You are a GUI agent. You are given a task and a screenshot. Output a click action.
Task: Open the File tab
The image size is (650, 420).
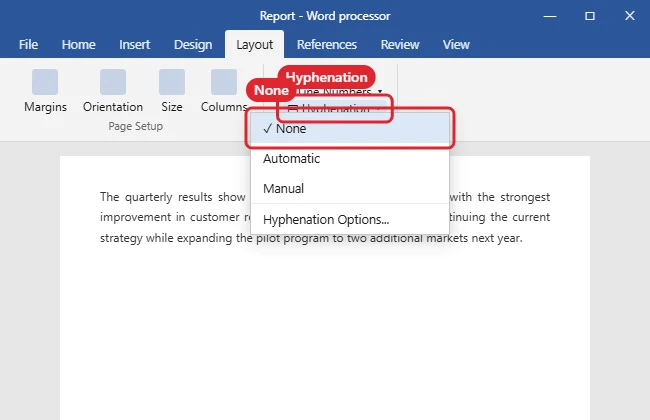click(x=28, y=44)
